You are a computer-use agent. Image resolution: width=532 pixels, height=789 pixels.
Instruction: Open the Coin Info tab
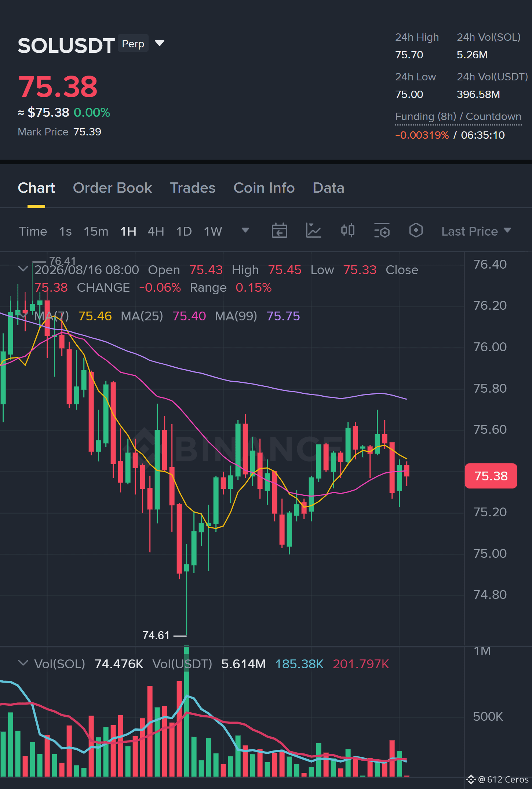[x=264, y=188]
